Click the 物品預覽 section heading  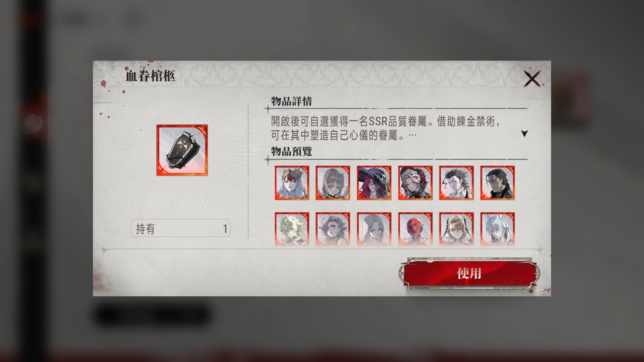(292, 152)
